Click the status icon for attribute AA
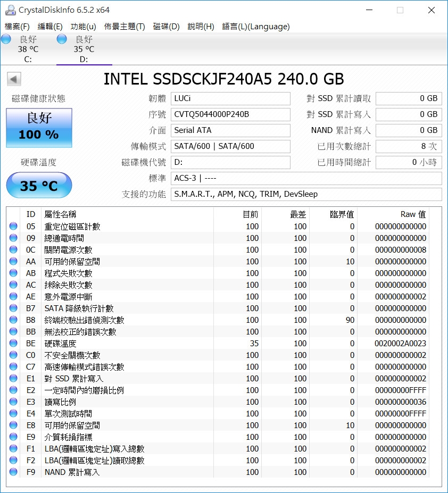 coord(13,261)
